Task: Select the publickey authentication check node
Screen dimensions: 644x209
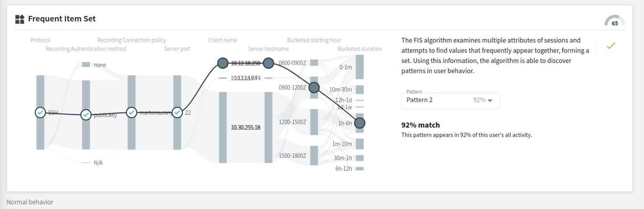Action: (x=86, y=115)
